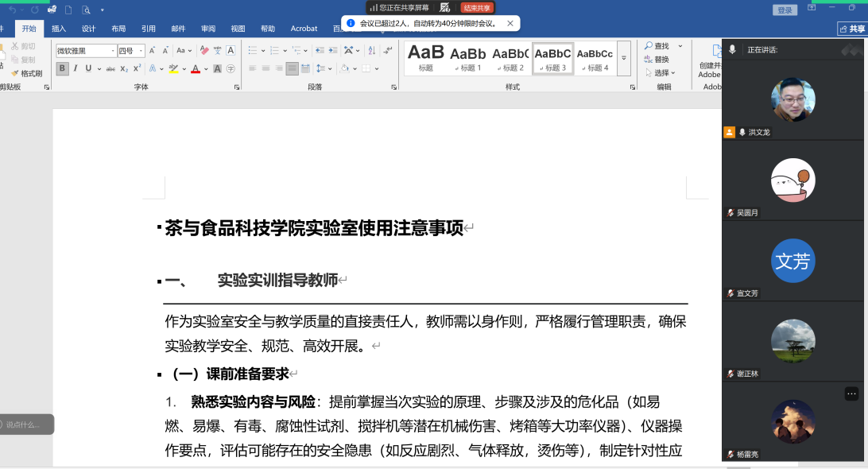Toggle italic formatting
Screen dimensions: 868x469
[x=76, y=68]
